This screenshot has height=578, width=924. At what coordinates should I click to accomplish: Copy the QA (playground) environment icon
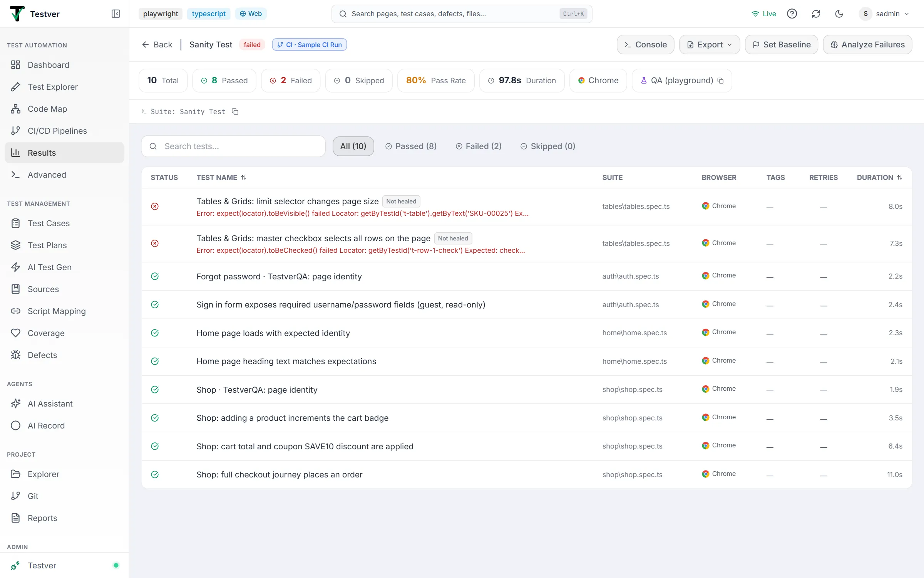tap(720, 81)
